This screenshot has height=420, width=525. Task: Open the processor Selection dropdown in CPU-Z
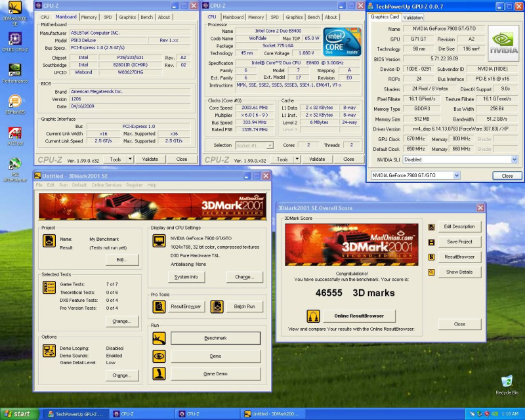coord(270,145)
